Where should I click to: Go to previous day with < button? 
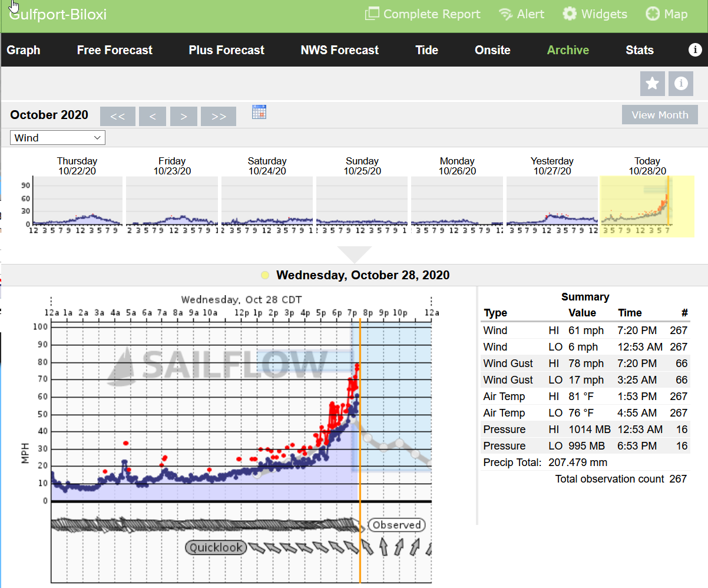tap(153, 117)
